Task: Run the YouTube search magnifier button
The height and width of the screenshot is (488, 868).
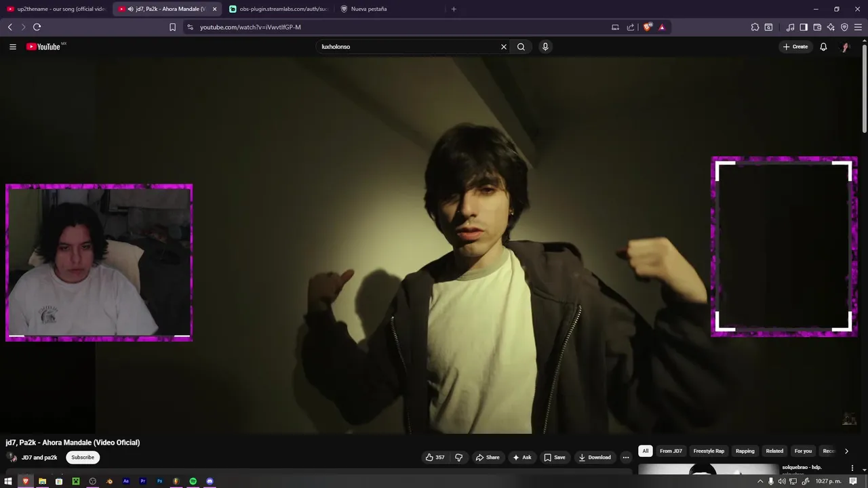Action: pyautogui.click(x=521, y=47)
